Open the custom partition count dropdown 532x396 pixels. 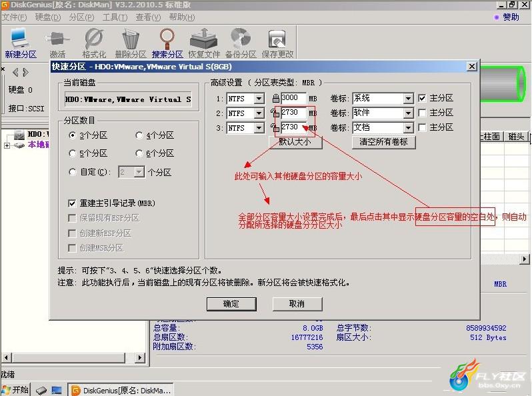click(139, 172)
